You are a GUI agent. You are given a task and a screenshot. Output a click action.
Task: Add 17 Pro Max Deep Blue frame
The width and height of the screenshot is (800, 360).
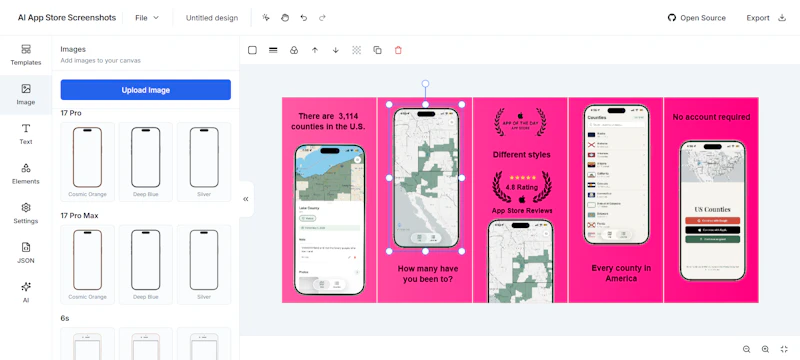145,264
